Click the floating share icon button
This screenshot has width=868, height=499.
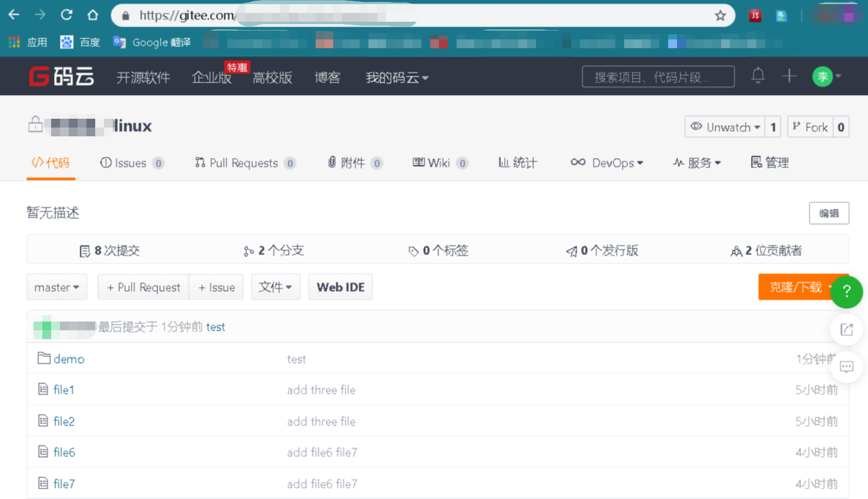[x=846, y=329]
